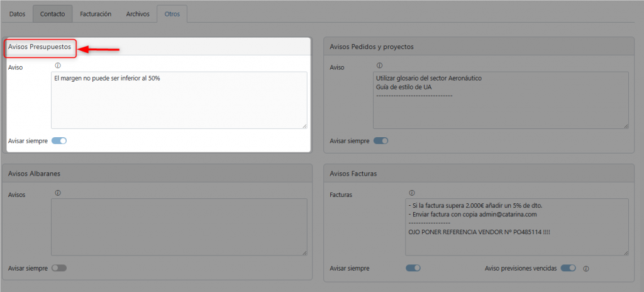Enable Avisar siempre in Avisos Albaranes
This screenshot has width=644, height=292.
pos(59,268)
